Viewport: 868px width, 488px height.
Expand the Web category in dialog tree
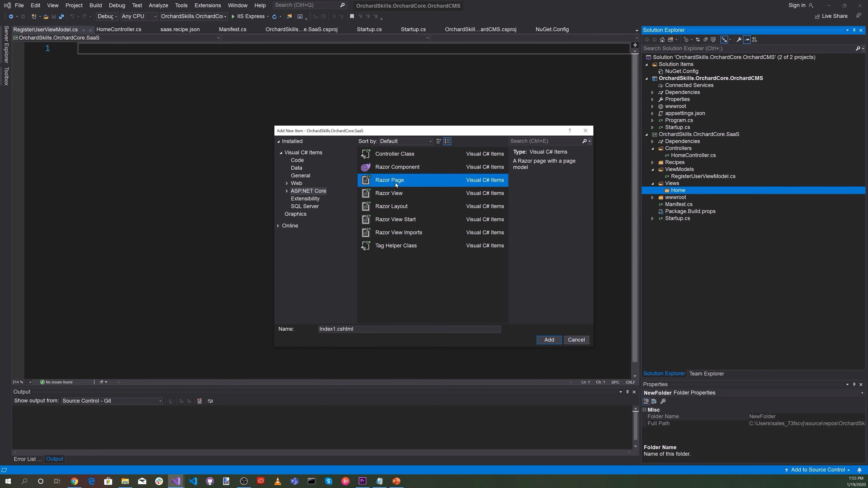click(287, 183)
